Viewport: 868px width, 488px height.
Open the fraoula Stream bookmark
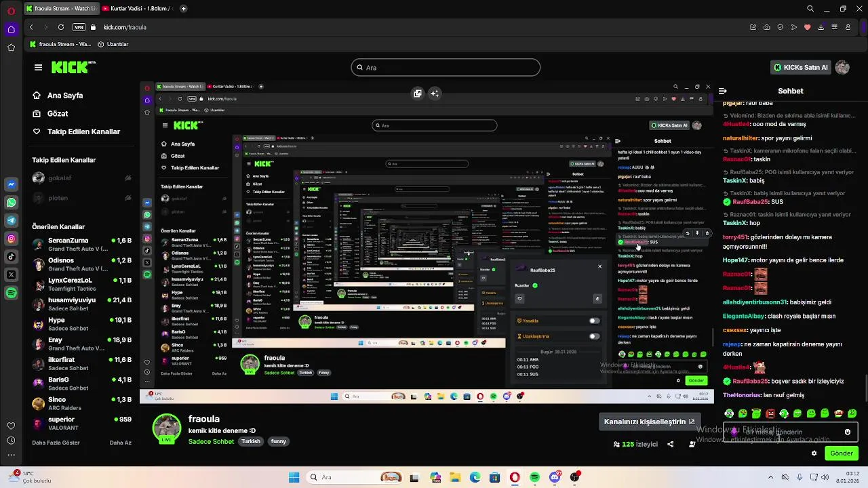click(x=60, y=44)
